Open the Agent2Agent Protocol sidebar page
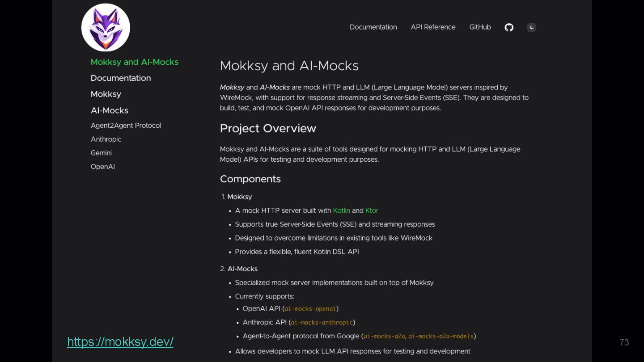This screenshot has width=644, height=362. click(x=126, y=126)
